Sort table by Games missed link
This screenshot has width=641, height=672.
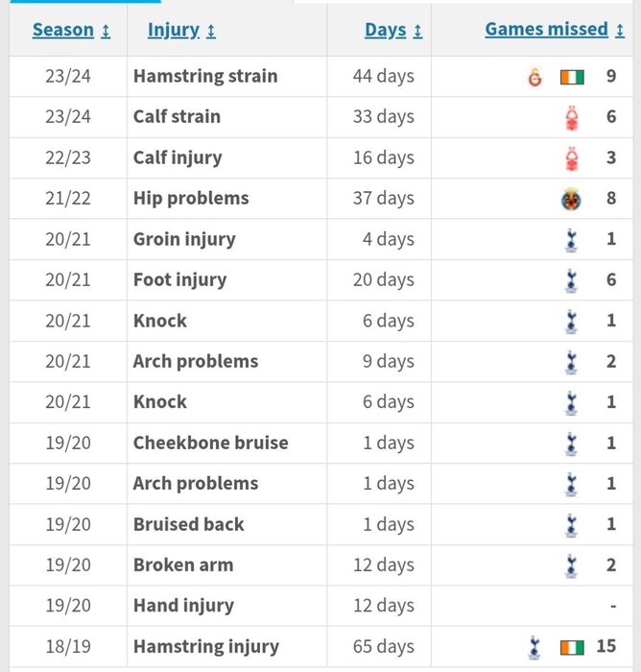tap(547, 29)
